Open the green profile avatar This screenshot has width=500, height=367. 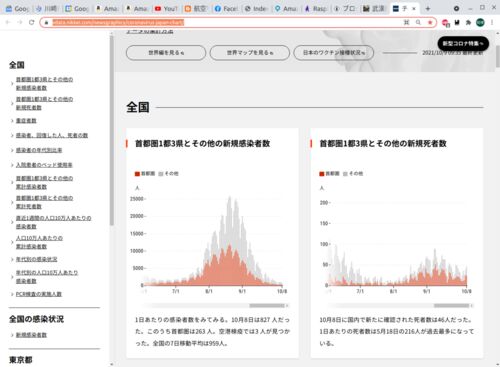click(480, 22)
